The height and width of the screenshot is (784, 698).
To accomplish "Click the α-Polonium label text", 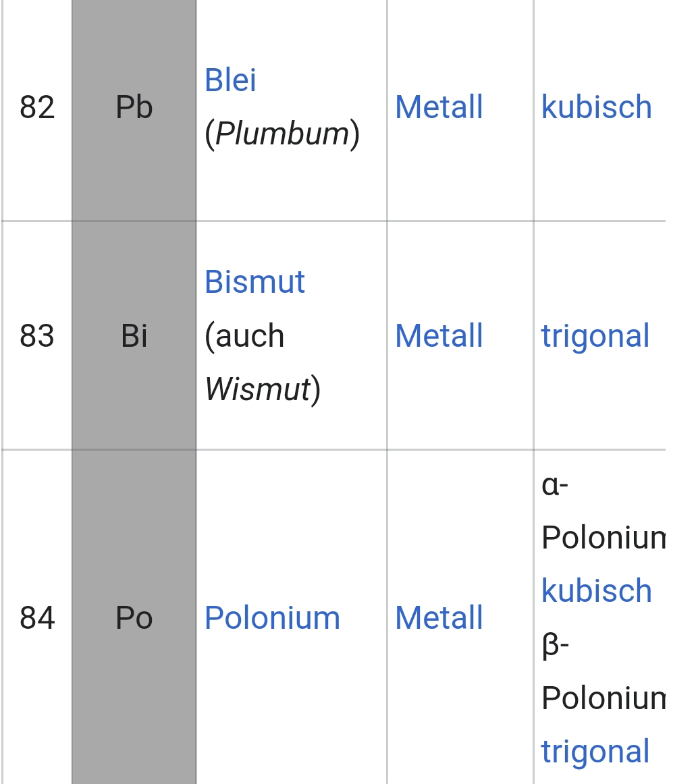I will 603,511.
